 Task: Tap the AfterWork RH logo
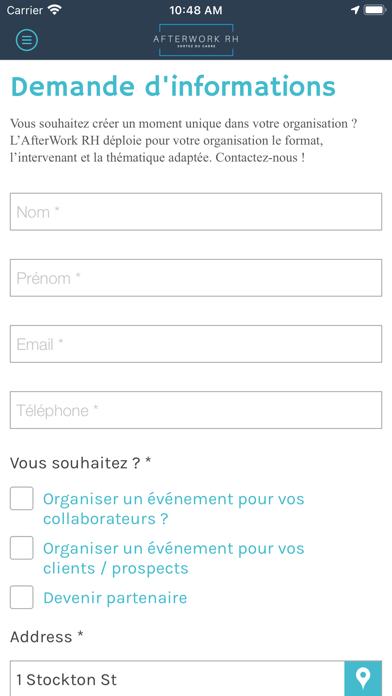pos(196,40)
